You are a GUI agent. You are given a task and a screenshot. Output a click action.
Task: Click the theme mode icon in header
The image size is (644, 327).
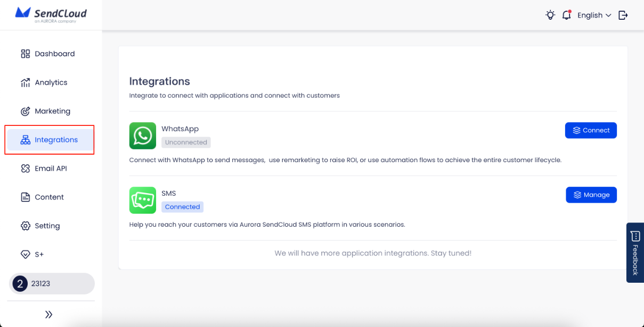tap(550, 15)
